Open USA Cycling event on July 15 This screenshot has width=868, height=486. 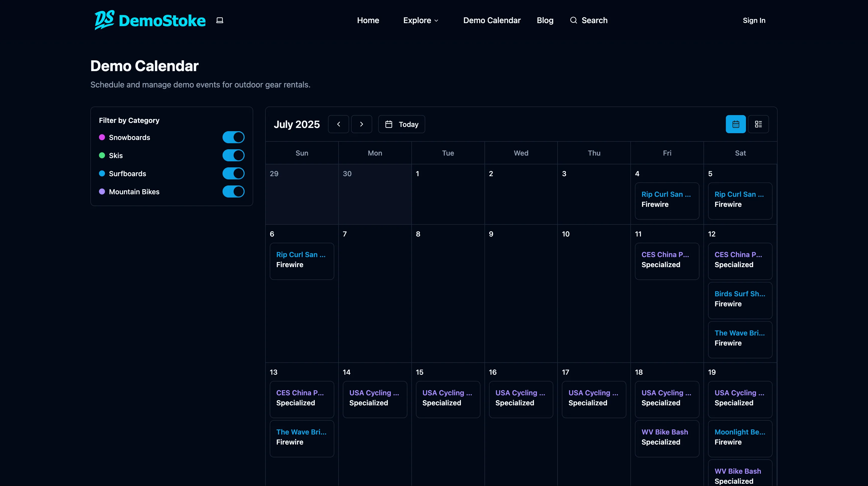(448, 399)
